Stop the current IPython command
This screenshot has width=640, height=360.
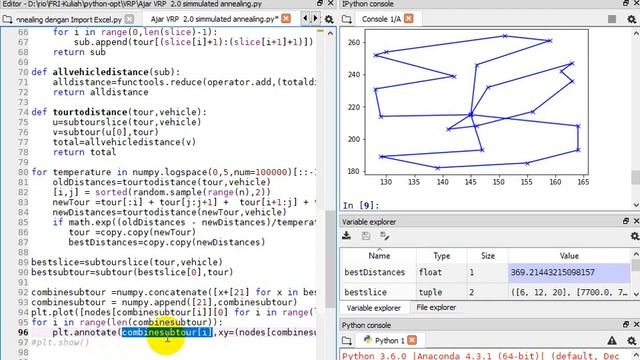(612, 19)
